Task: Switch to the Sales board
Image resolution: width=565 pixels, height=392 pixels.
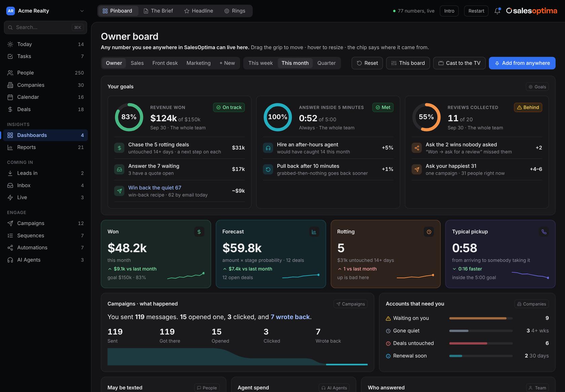Action: click(137, 63)
